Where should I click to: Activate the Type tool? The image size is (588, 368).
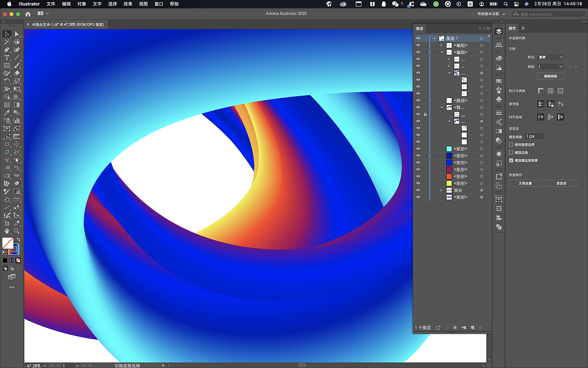(x=7, y=57)
